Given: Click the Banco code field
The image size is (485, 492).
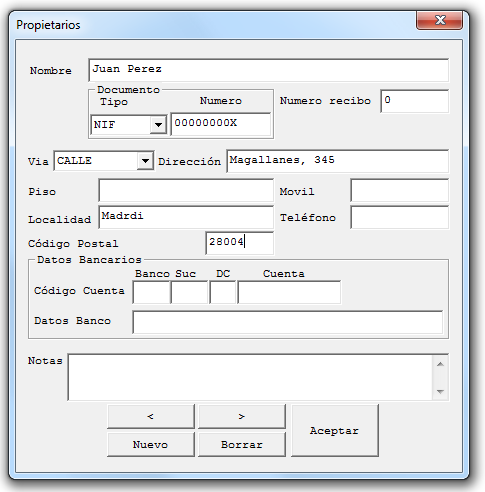Looking at the screenshot, I should (x=151, y=292).
